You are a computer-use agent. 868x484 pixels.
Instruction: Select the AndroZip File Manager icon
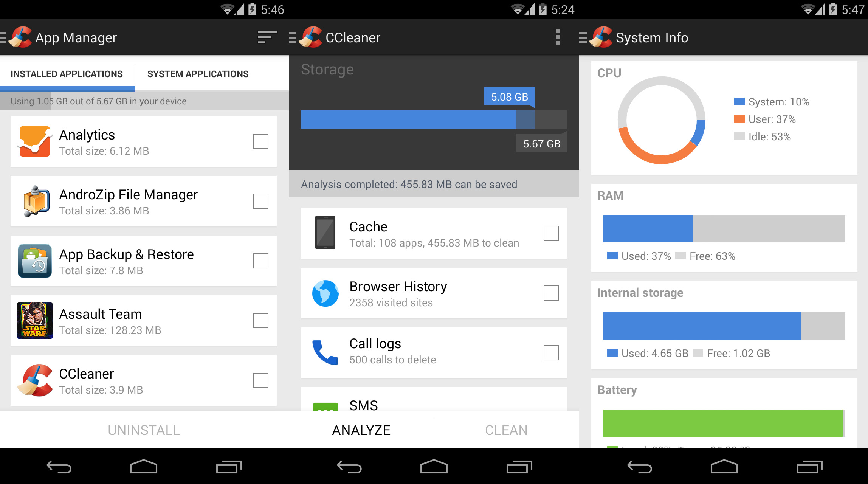click(x=33, y=201)
